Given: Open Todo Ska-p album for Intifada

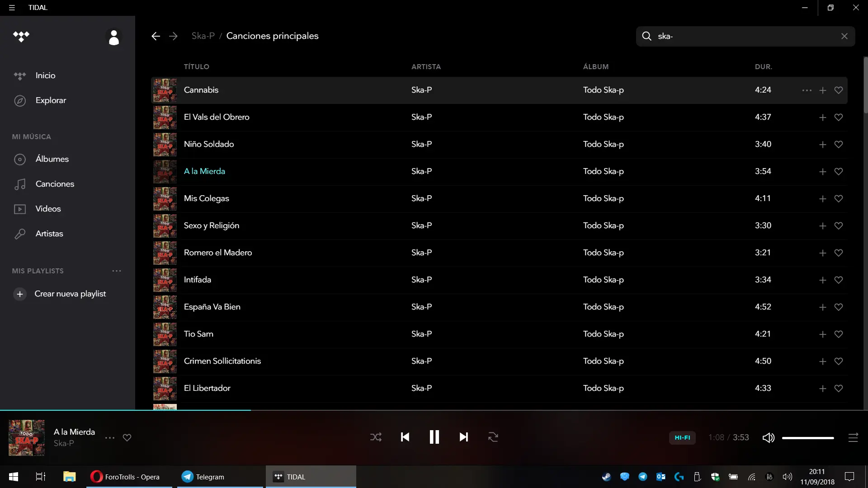Looking at the screenshot, I should tap(603, 280).
